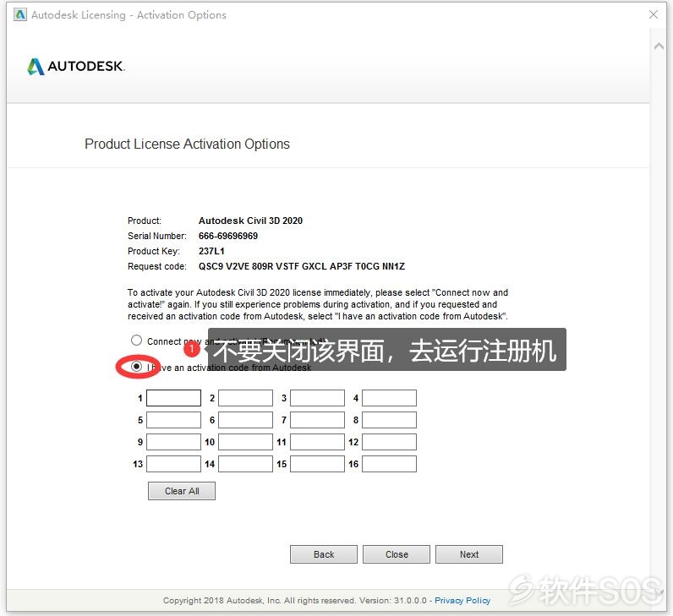The image size is (673, 616).
Task: Click the request code QSC9 V2VE text
Action: coord(301,266)
